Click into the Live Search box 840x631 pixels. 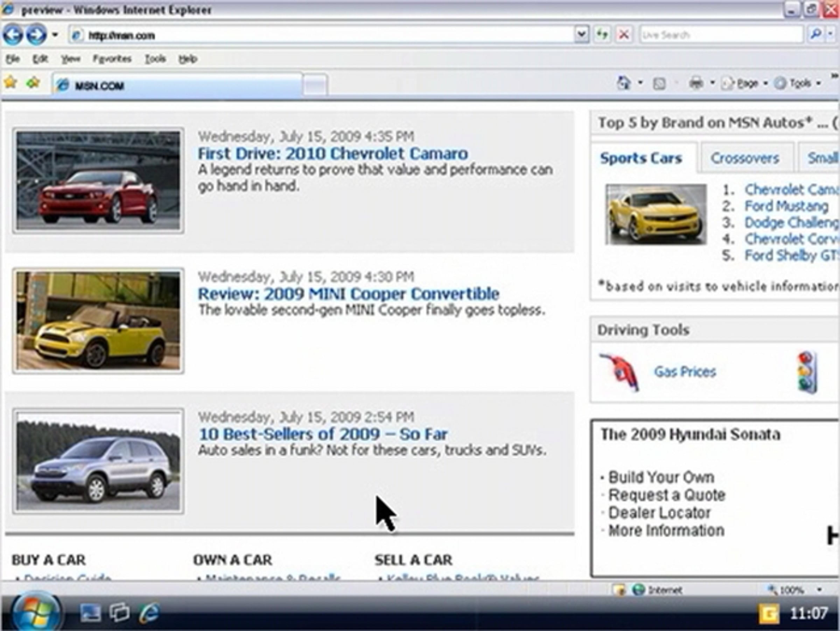pos(721,35)
